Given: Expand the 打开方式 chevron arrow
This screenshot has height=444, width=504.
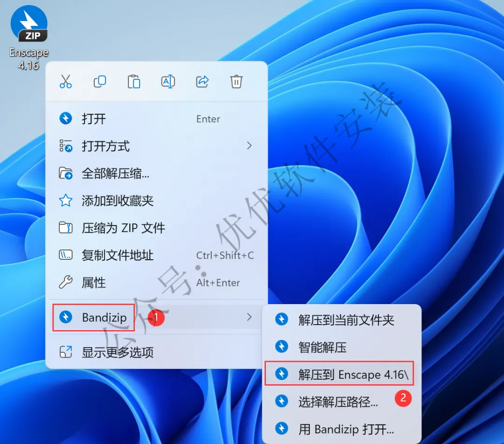Looking at the screenshot, I should coord(249,146).
